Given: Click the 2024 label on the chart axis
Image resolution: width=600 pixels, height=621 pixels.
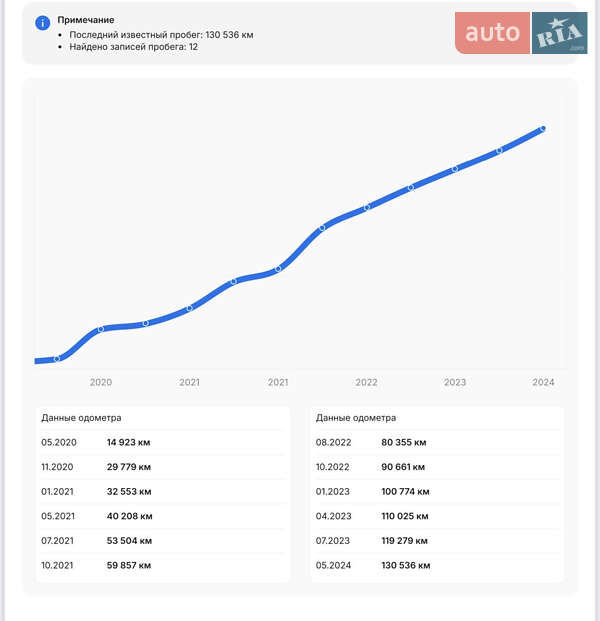Looking at the screenshot, I should (543, 382).
